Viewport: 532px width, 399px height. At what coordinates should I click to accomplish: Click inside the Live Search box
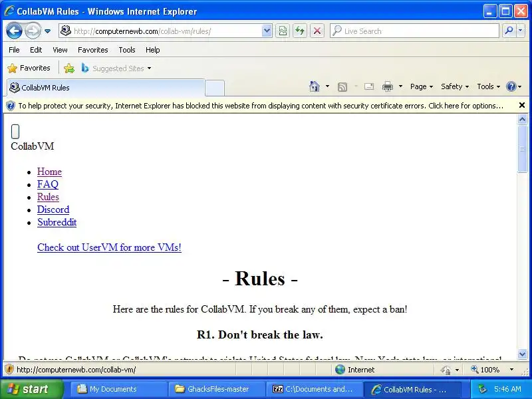pos(414,31)
